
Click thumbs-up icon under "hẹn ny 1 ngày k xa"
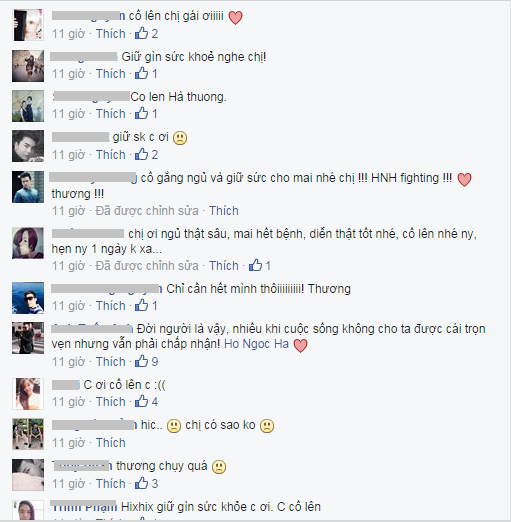coord(255,265)
